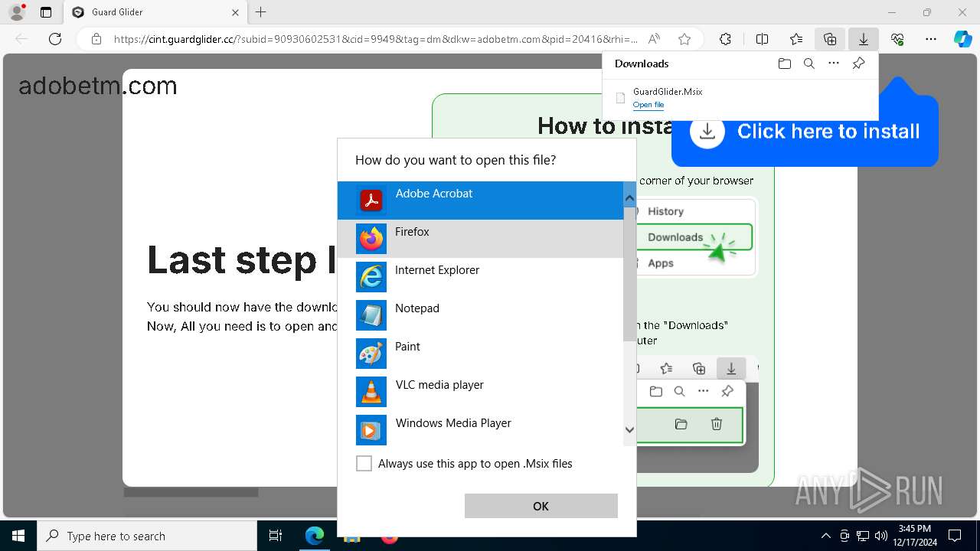Close the Guard Glider tab

click(235, 12)
